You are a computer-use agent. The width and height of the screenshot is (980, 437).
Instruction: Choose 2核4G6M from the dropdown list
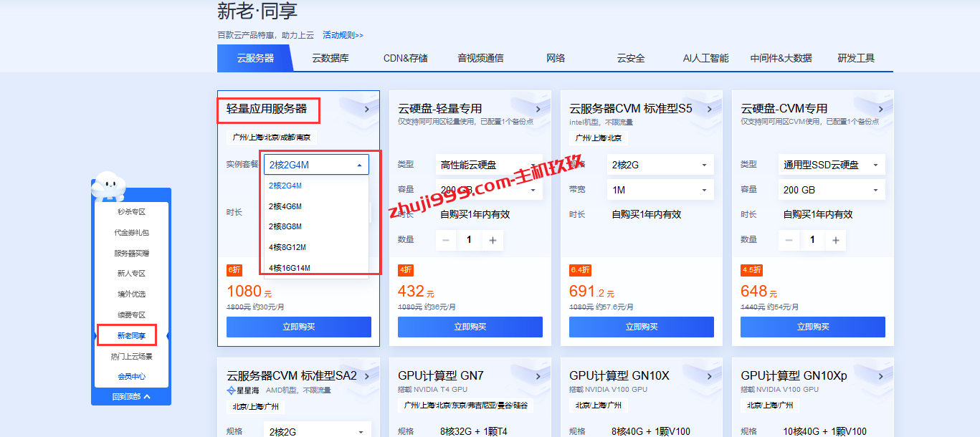pos(316,206)
